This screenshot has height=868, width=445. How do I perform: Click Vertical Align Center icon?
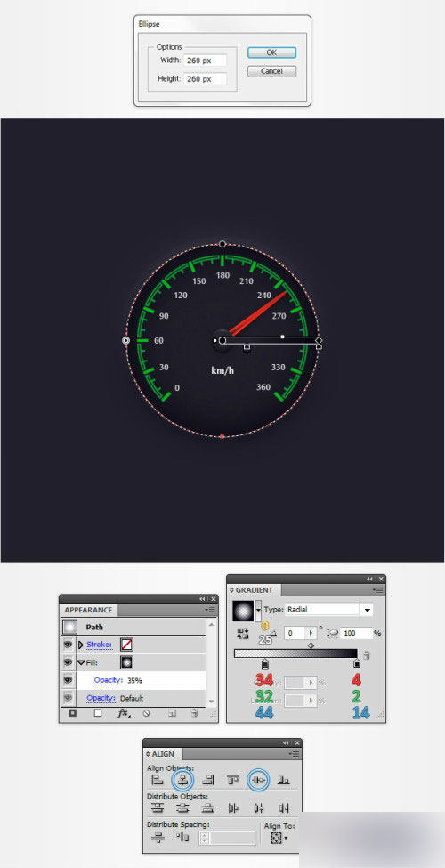click(x=258, y=780)
